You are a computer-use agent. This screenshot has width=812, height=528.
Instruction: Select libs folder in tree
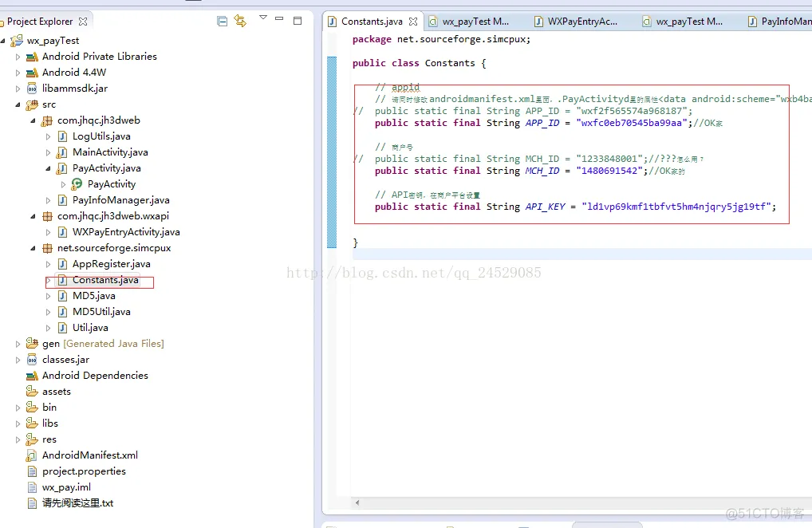pyautogui.click(x=49, y=424)
